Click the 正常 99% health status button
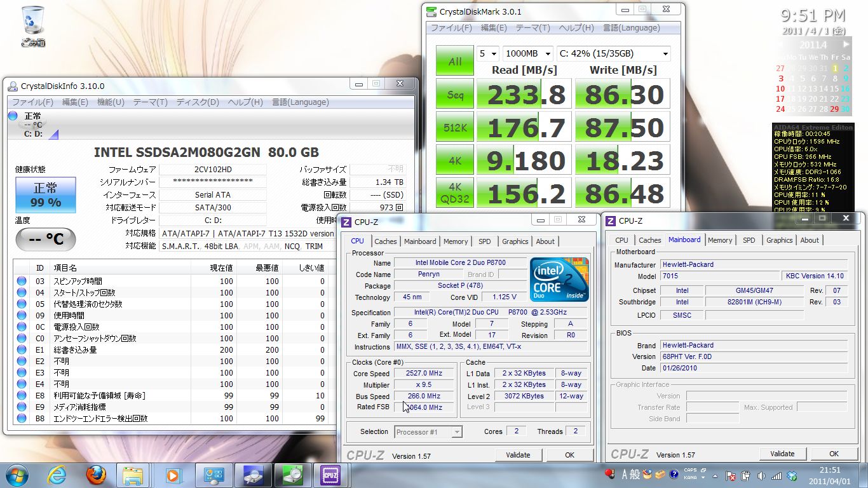The width and height of the screenshot is (868, 488). coord(45,195)
